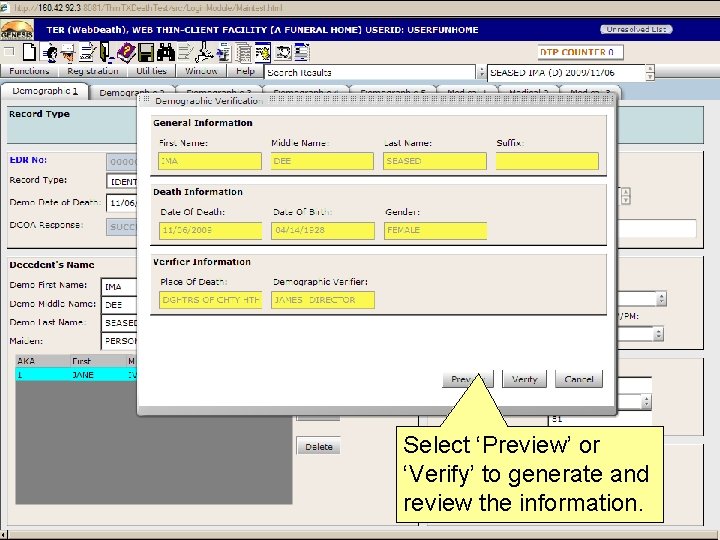
Task: Click the grayed document checkmark icon
Action: tap(186, 52)
